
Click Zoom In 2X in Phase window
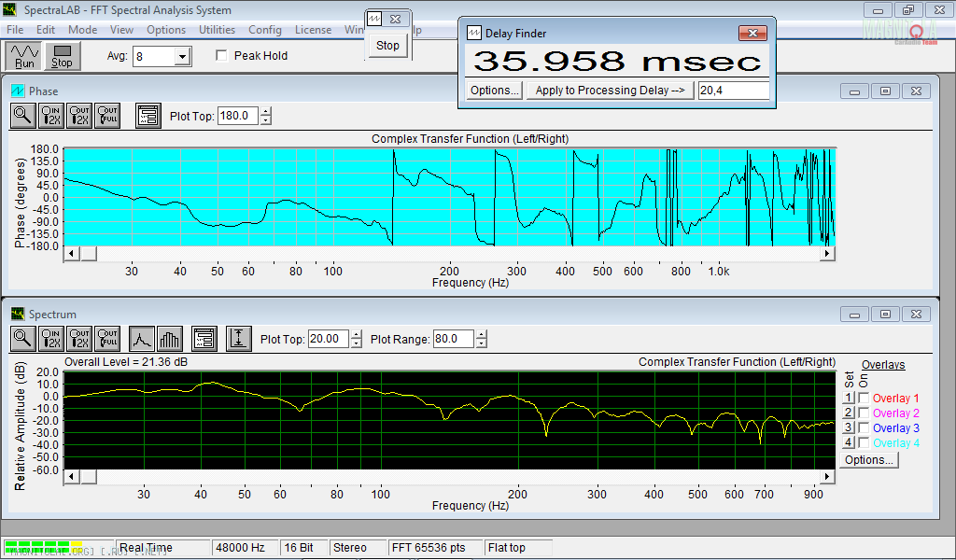[50, 115]
